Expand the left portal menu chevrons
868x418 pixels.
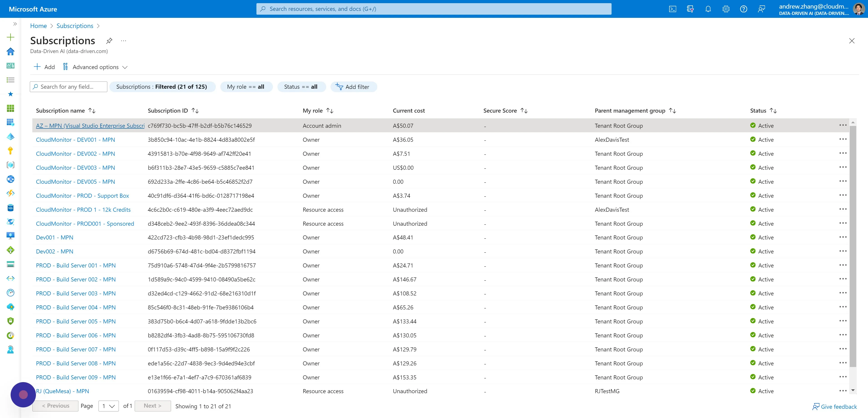tap(15, 23)
